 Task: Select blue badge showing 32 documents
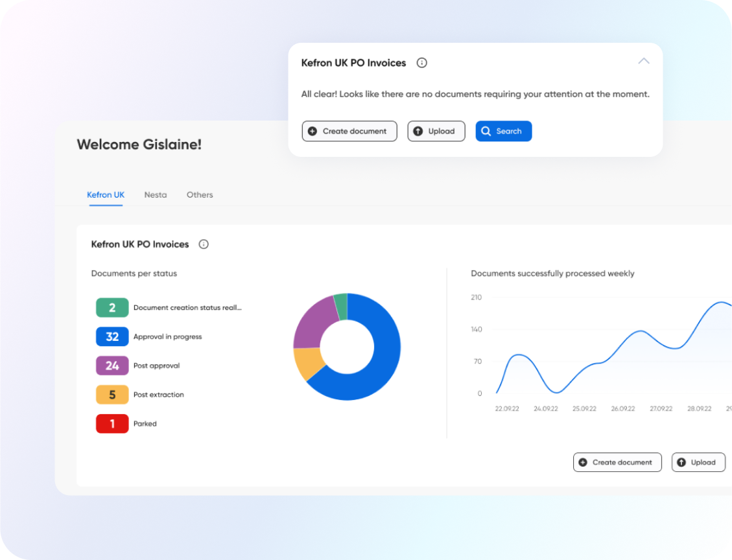(112, 336)
